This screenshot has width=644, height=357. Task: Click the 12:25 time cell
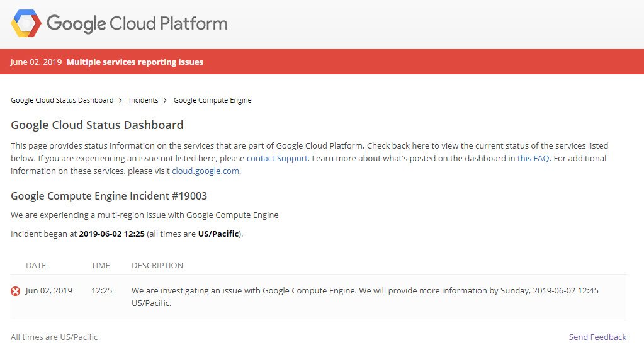101,290
